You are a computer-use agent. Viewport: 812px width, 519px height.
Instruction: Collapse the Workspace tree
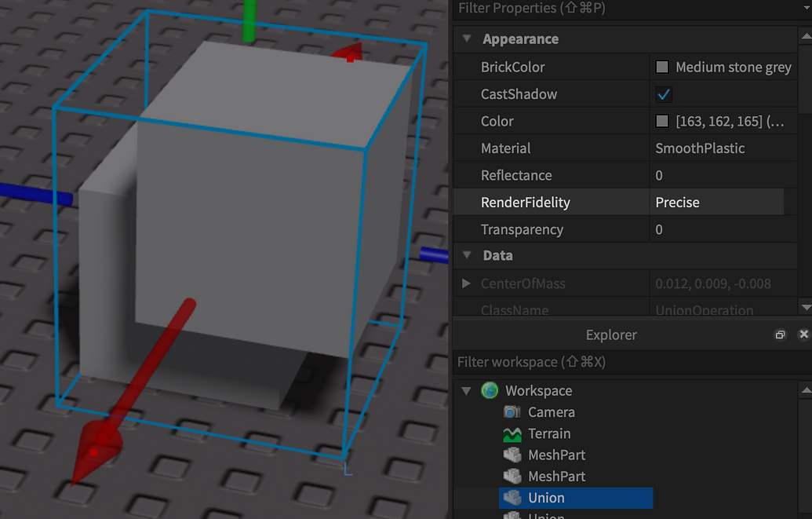(466, 390)
